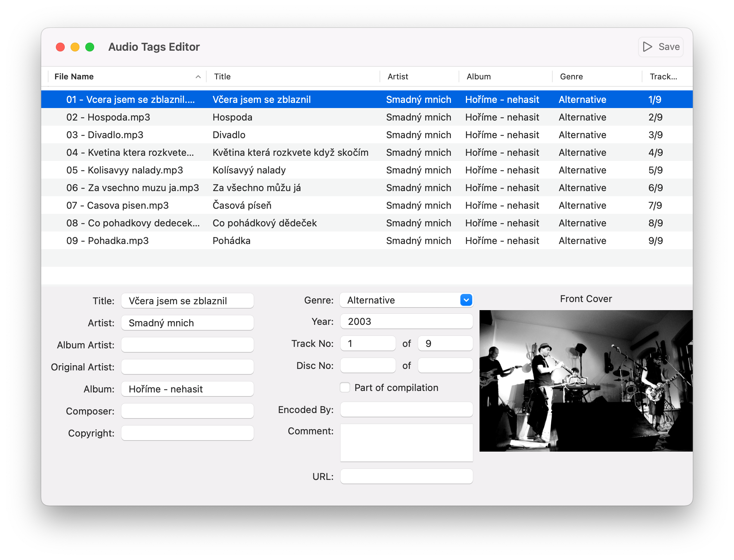Image resolution: width=734 pixels, height=560 pixels.
Task: Click the Save play-arrow icon
Action: point(647,47)
